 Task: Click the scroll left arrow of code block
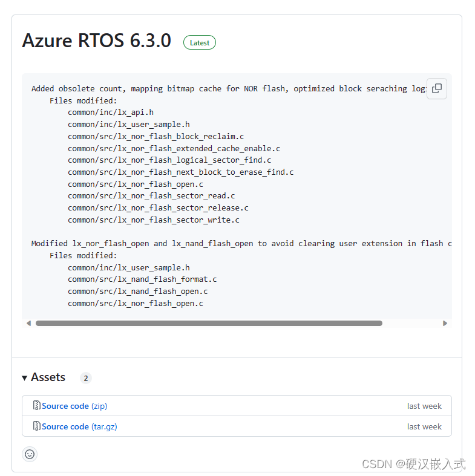[x=29, y=324]
